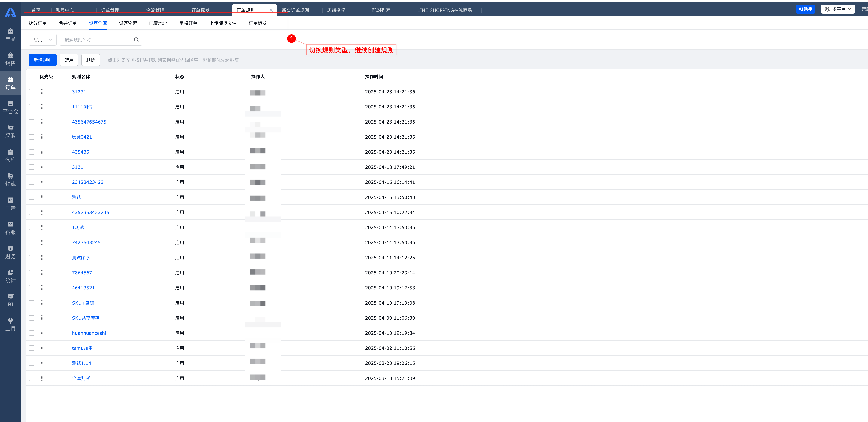Image resolution: width=868 pixels, height=422 pixels.
Task: Open rule link 46413521
Action: [83, 288]
